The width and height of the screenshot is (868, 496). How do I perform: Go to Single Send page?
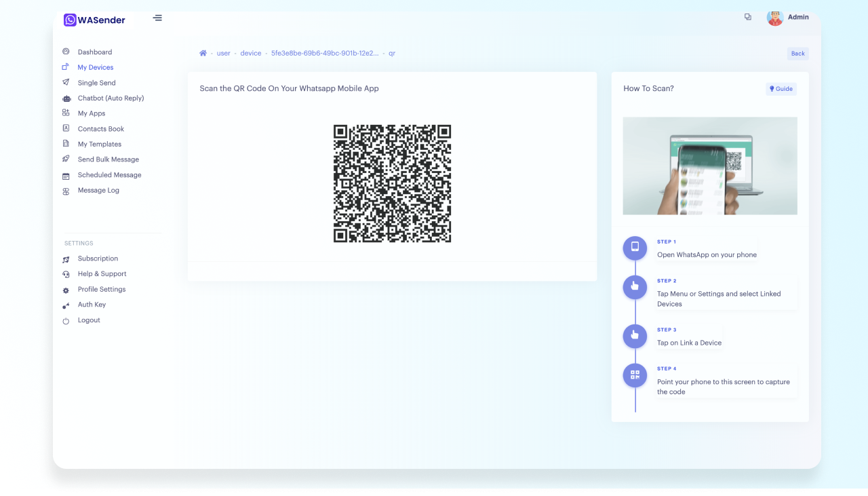97,83
